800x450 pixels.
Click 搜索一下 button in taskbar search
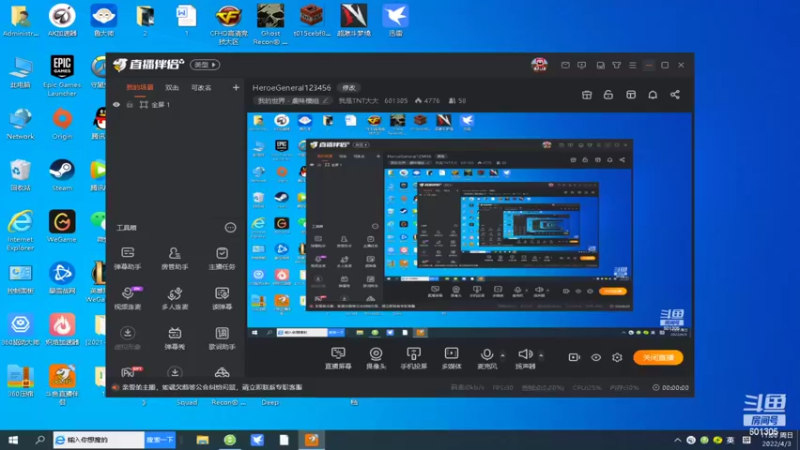[x=160, y=440]
